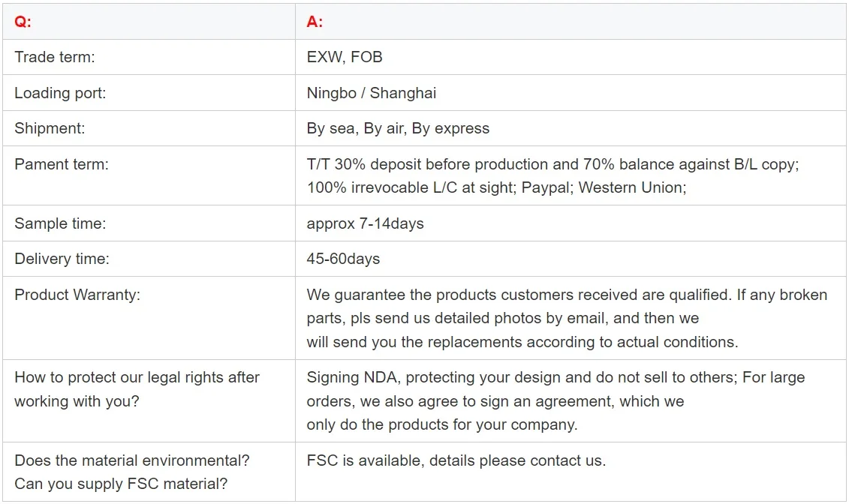Viewport: 849px width, 504px height.
Task: Select the "Trade term:" question cell
Action: click(x=55, y=57)
